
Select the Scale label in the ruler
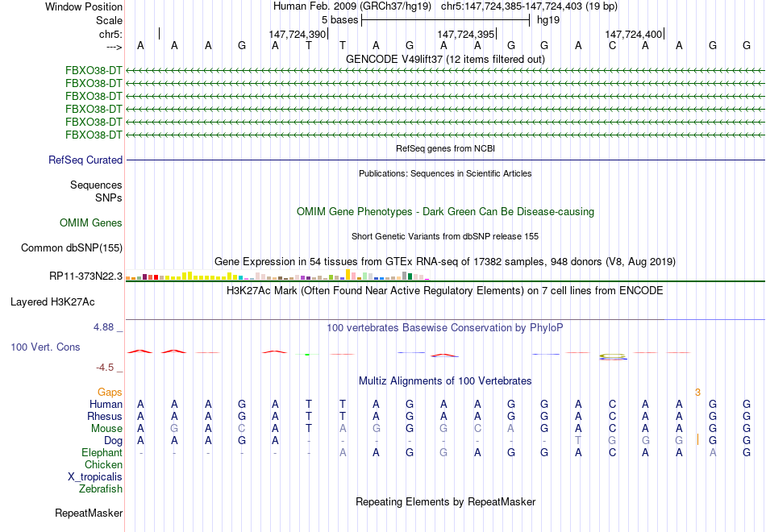tap(109, 20)
